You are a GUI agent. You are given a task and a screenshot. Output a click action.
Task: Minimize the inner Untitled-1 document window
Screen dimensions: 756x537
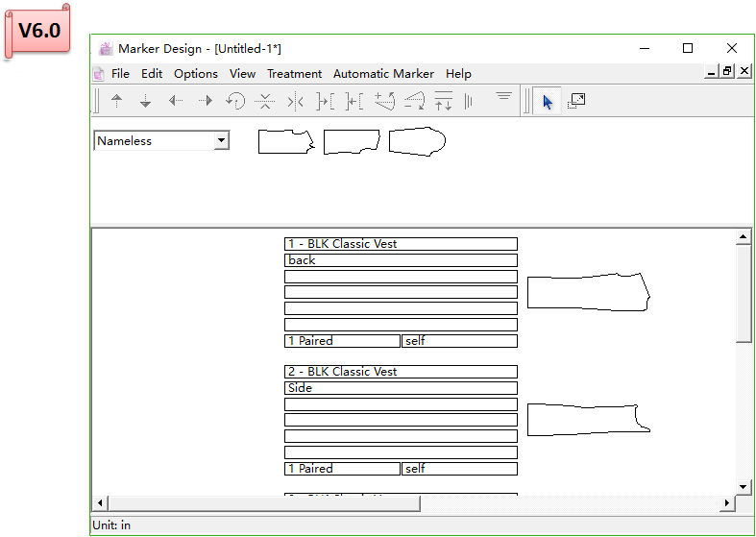pyautogui.click(x=710, y=72)
